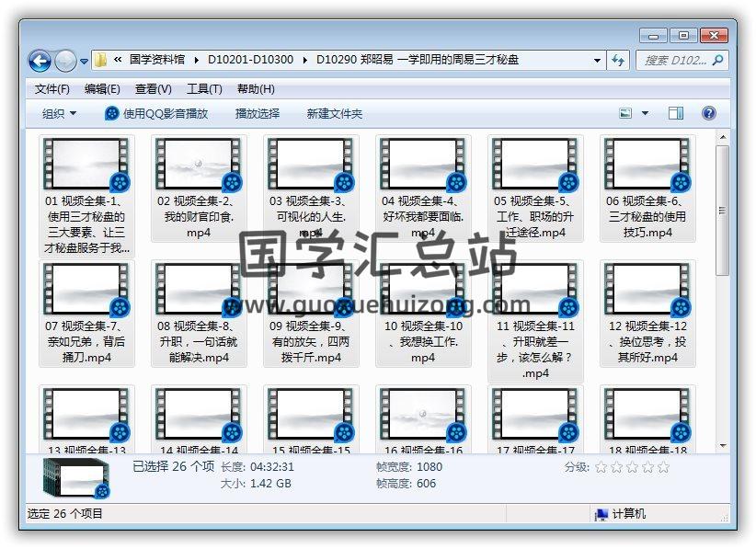Select video 13 视频全集-13 file icon

(86, 415)
